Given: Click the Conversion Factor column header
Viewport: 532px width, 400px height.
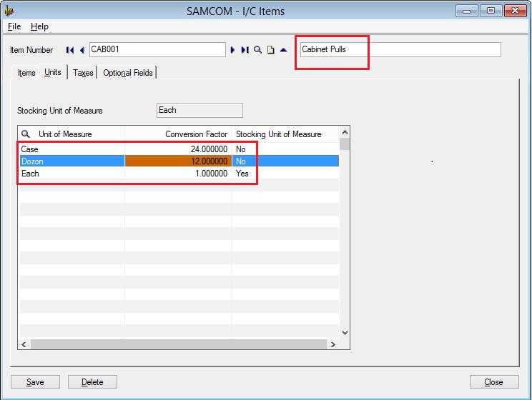Looking at the screenshot, I should 178,134.
